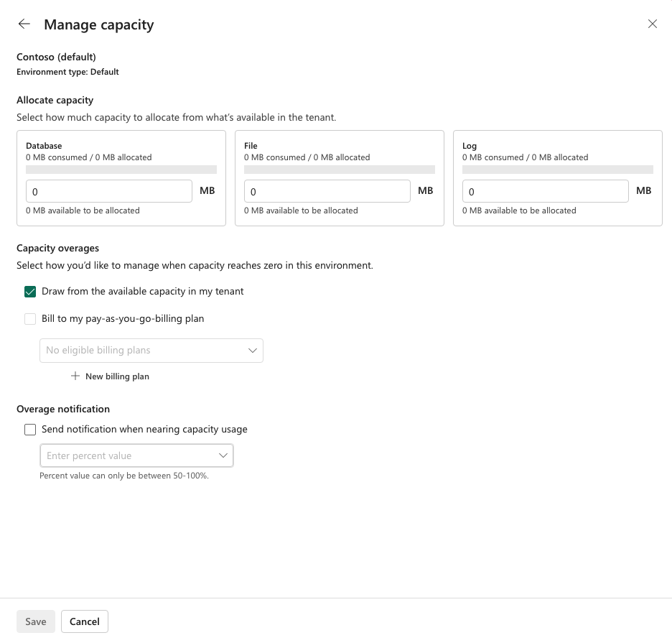The height and width of the screenshot is (643, 672).
Task: Click the chevron on the billing plans dropdown
Action: click(252, 350)
